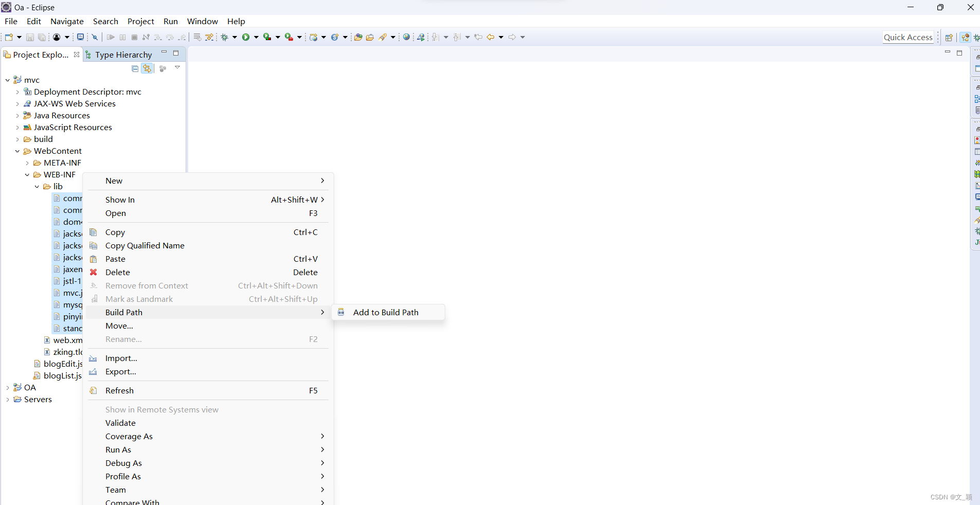Select Add to Build Path
The width and height of the screenshot is (980, 505).
coord(386,312)
